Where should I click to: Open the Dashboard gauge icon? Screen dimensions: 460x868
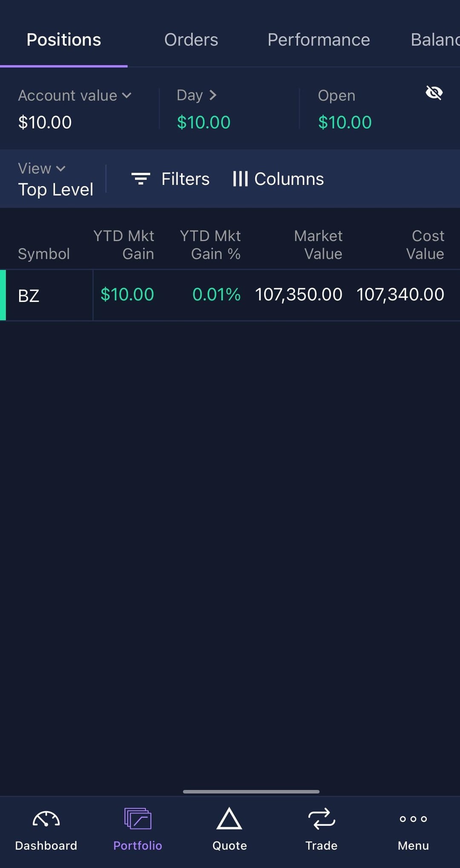point(46,819)
